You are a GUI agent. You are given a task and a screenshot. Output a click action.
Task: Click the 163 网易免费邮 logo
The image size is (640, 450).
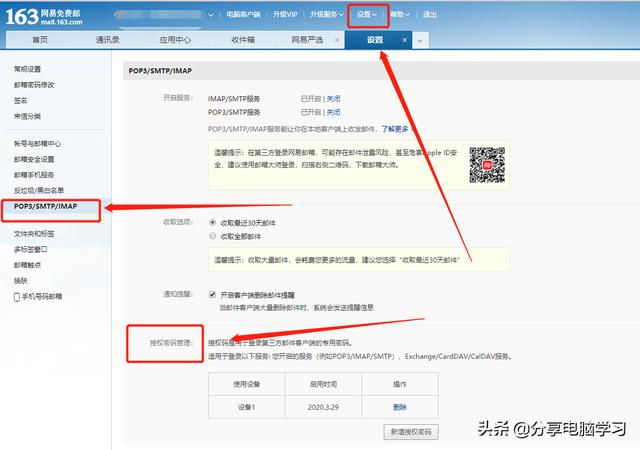point(44,17)
